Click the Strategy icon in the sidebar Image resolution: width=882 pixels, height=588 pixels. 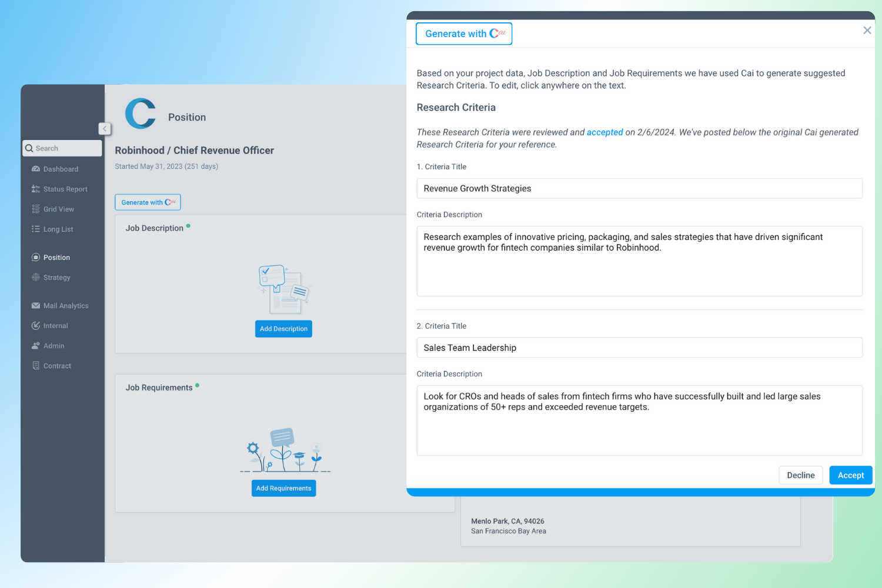pyautogui.click(x=36, y=277)
